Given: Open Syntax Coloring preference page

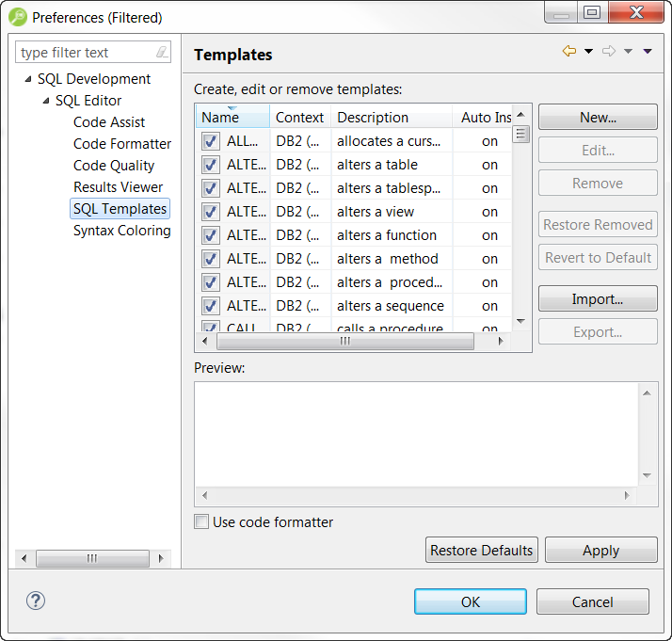Looking at the screenshot, I should tap(121, 231).
